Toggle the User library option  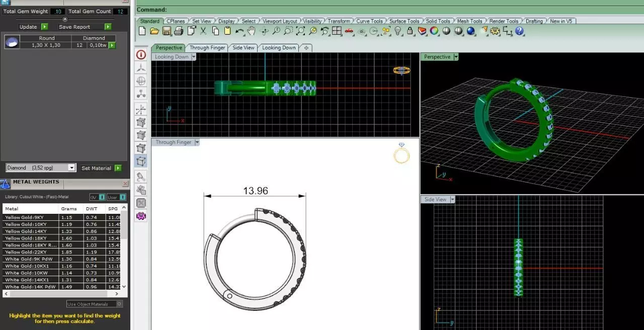tap(115, 197)
